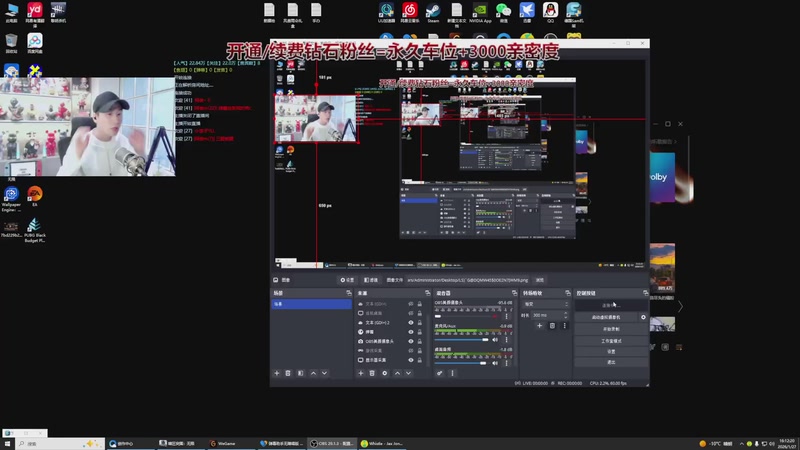Adjust the 300 ms duration stepper arrows
This screenshot has height=450, width=800.
[x=566, y=315]
